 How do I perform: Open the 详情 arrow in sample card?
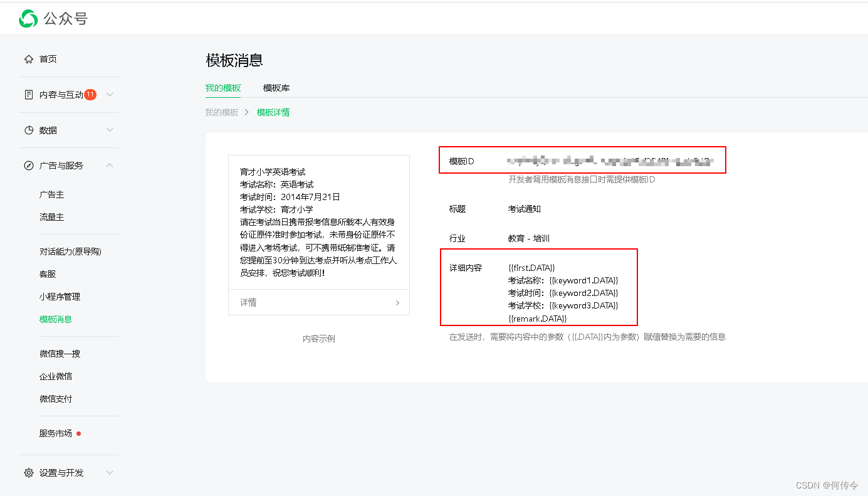pyautogui.click(x=397, y=303)
